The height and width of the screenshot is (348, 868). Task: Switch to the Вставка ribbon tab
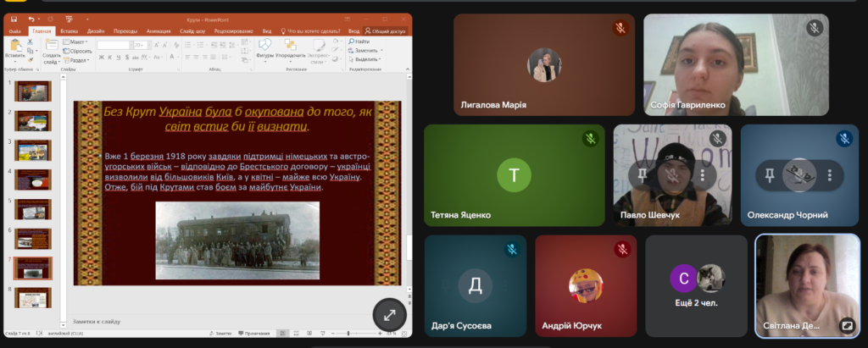[x=69, y=30]
